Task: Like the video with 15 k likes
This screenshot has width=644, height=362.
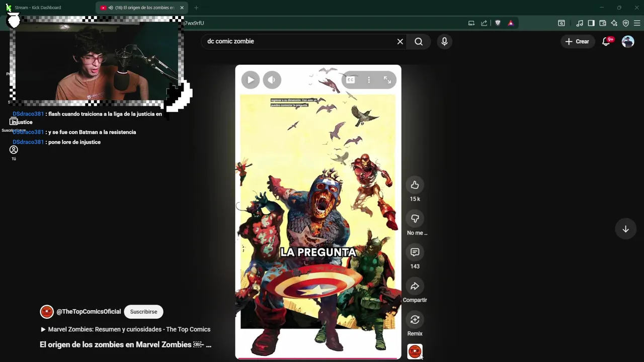Action: coord(415,185)
